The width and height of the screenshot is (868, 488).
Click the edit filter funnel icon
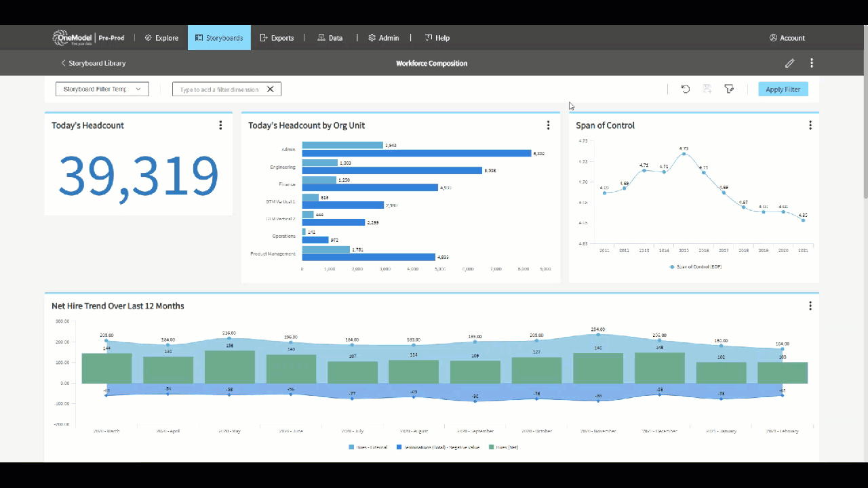729,89
